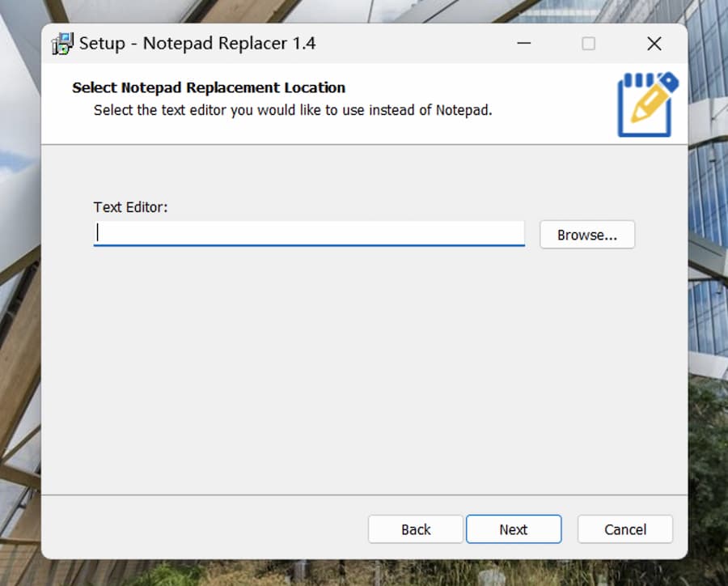
Task: Click the empty area of the wizard body
Action: [x=324, y=364]
